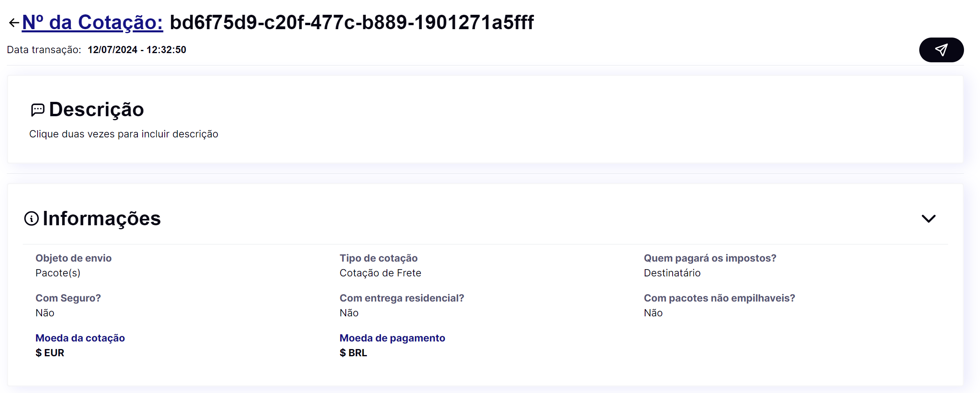Viewport: 980px width, 393px height.
Task: Click the $ BRL currency value
Action: 353,353
